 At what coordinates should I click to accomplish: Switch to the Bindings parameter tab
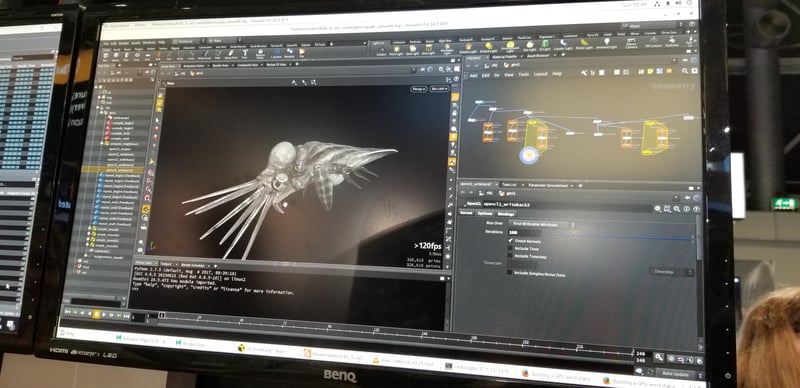(506, 214)
